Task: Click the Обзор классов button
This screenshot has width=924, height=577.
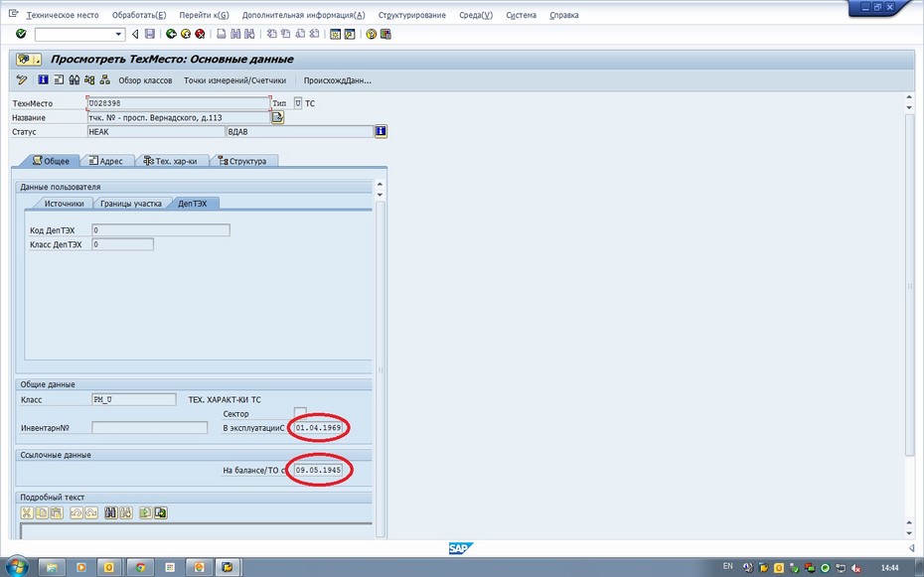Action: click(145, 80)
